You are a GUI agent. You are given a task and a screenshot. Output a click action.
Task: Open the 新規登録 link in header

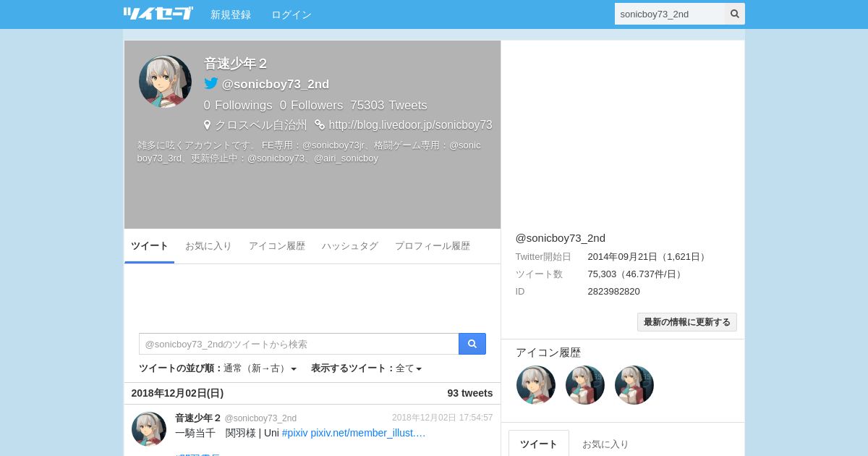pyautogui.click(x=231, y=14)
